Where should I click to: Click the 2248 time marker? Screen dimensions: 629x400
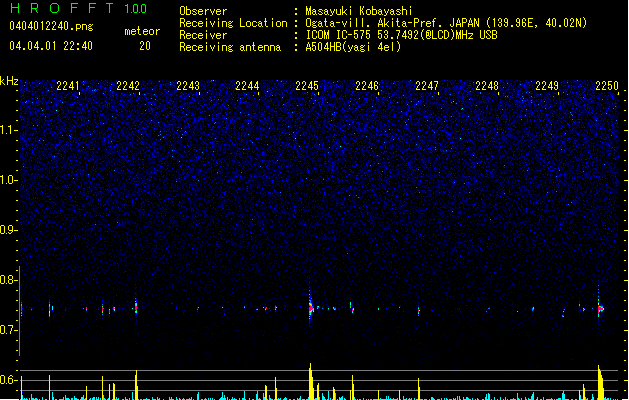487,86
